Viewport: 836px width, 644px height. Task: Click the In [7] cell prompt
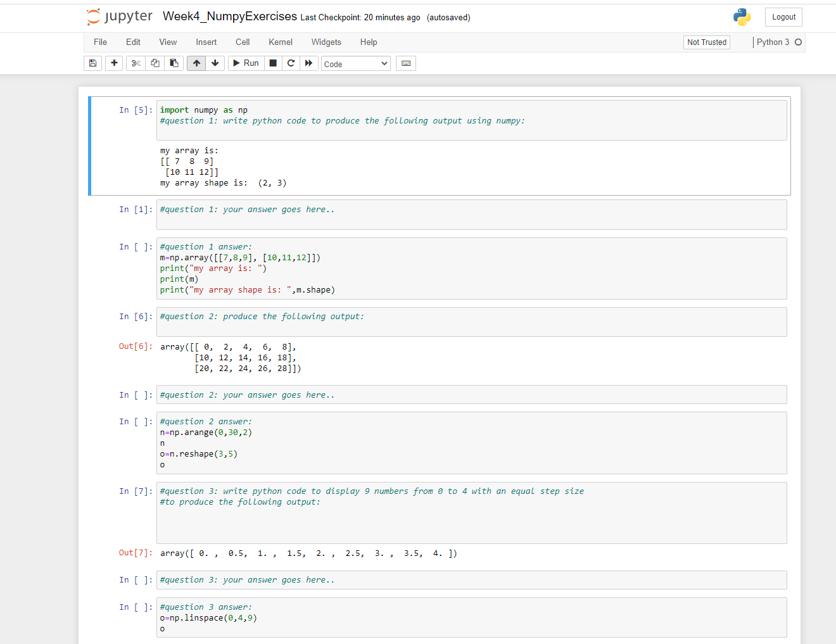[x=136, y=491]
